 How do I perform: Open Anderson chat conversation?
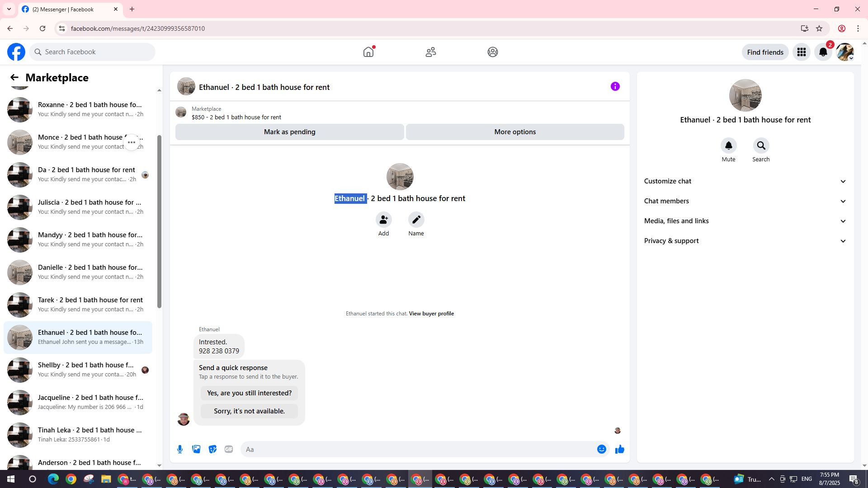(78, 461)
